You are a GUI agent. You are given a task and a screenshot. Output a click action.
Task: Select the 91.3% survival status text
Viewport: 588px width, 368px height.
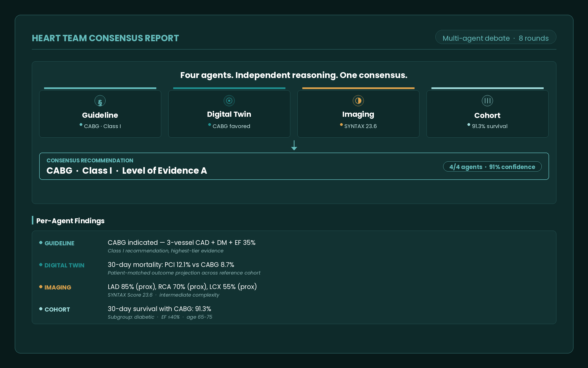coord(490,126)
